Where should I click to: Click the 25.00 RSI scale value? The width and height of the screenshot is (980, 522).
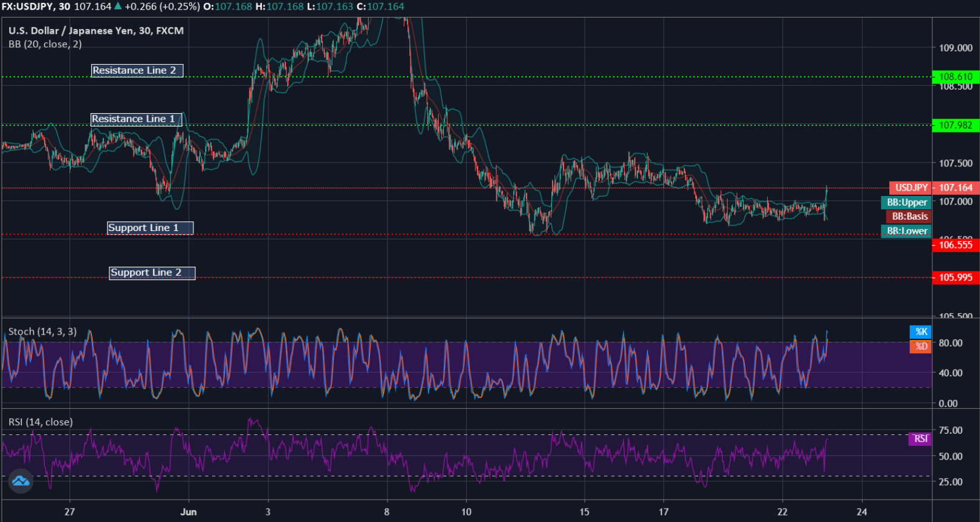click(x=950, y=482)
